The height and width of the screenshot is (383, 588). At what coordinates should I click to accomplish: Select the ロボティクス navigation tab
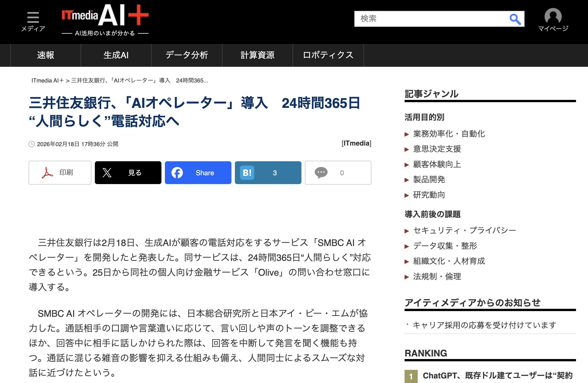pyautogui.click(x=328, y=55)
